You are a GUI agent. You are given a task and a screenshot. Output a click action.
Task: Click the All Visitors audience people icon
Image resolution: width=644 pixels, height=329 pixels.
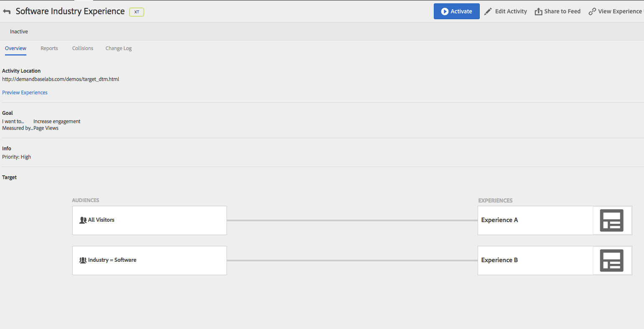[x=83, y=220]
